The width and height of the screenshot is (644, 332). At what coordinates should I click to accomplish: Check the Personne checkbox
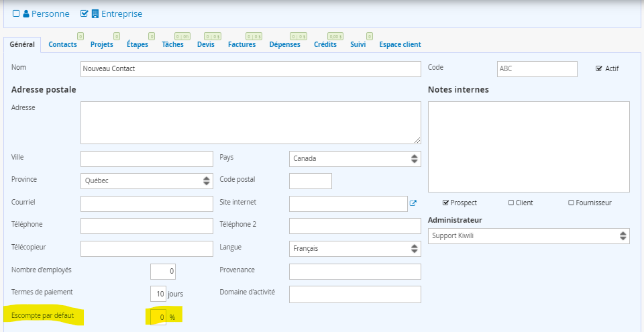click(16, 13)
